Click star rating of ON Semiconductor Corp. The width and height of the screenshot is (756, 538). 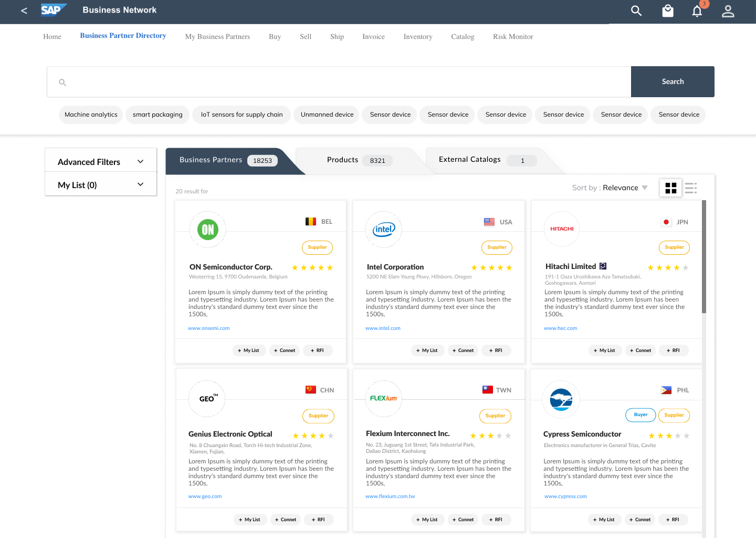click(x=312, y=268)
